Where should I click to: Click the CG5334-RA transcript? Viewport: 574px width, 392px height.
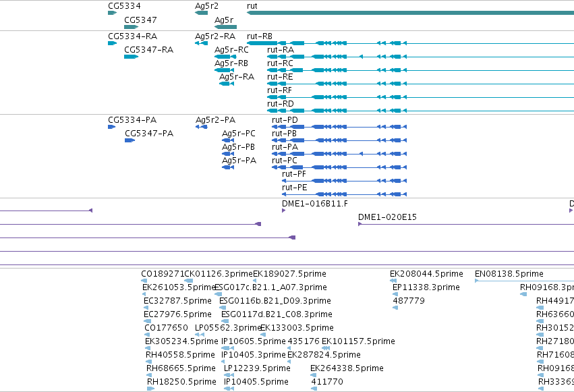(112, 43)
